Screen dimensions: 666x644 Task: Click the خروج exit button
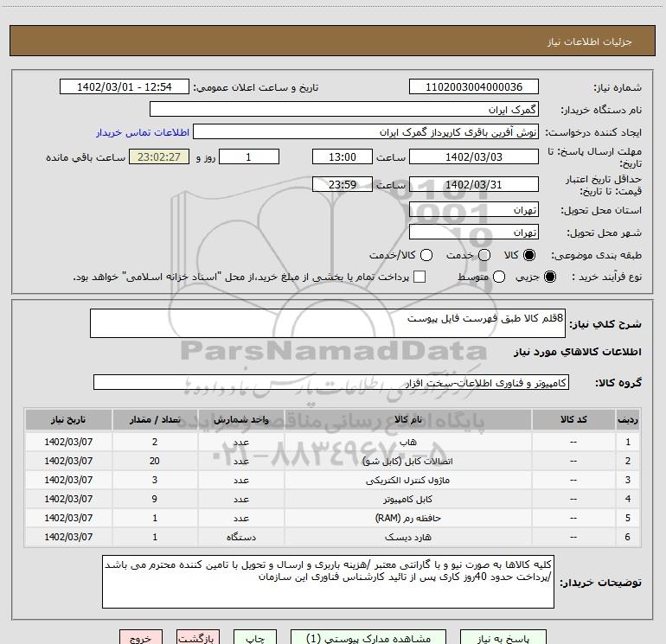(141, 638)
